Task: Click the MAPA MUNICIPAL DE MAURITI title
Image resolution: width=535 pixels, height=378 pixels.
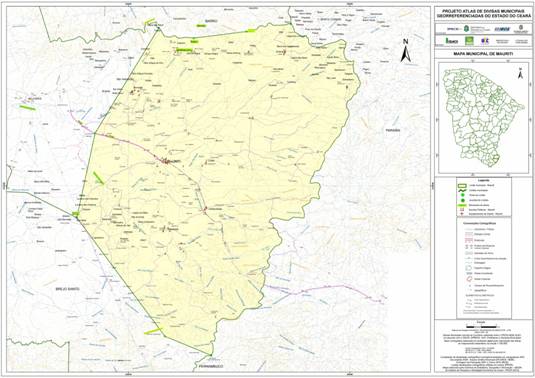Action: 483,54
